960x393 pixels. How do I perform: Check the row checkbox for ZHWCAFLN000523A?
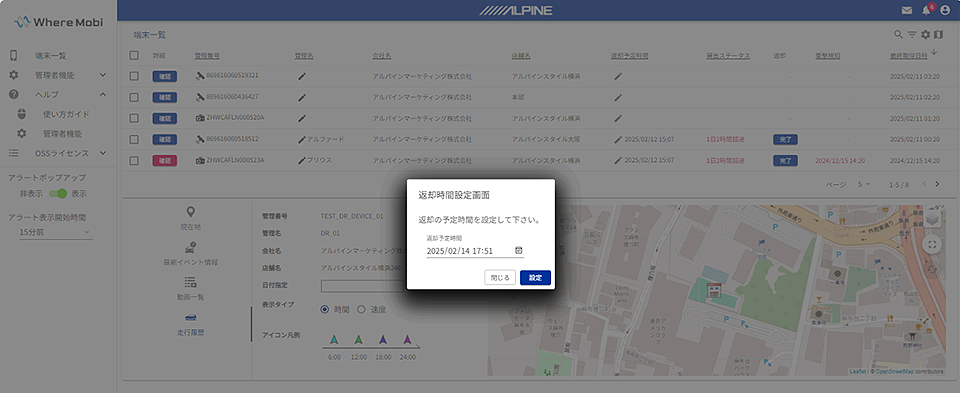tap(134, 160)
